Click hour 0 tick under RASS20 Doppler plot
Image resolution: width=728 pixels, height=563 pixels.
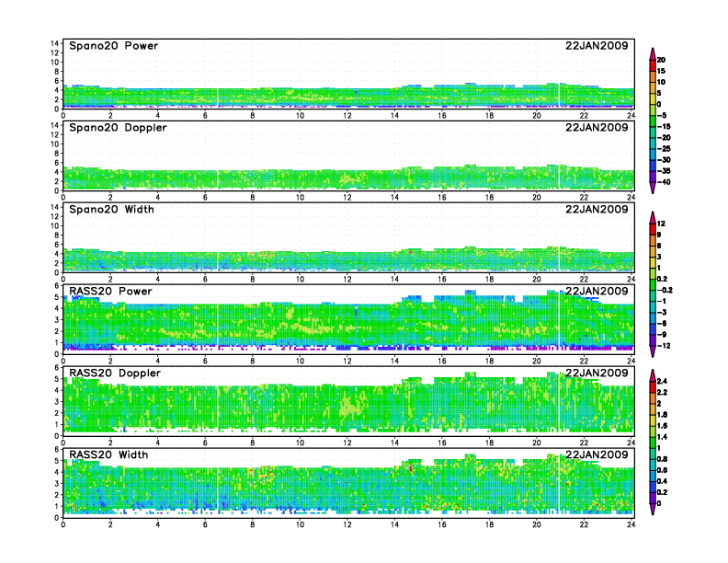point(63,442)
